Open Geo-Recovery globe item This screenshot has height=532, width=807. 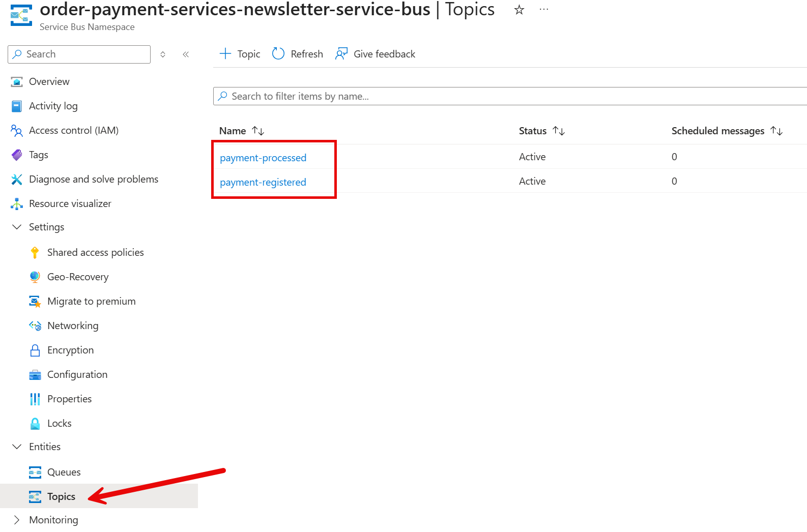pyautogui.click(x=35, y=277)
